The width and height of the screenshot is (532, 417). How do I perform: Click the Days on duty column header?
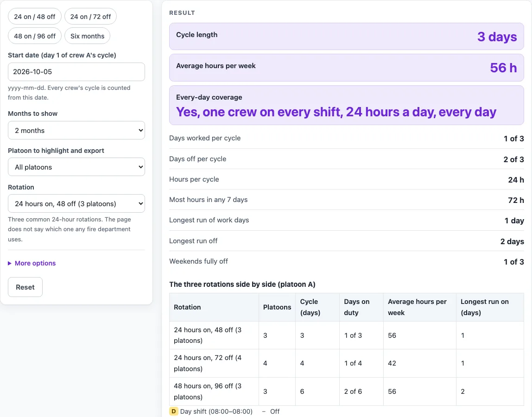361,307
